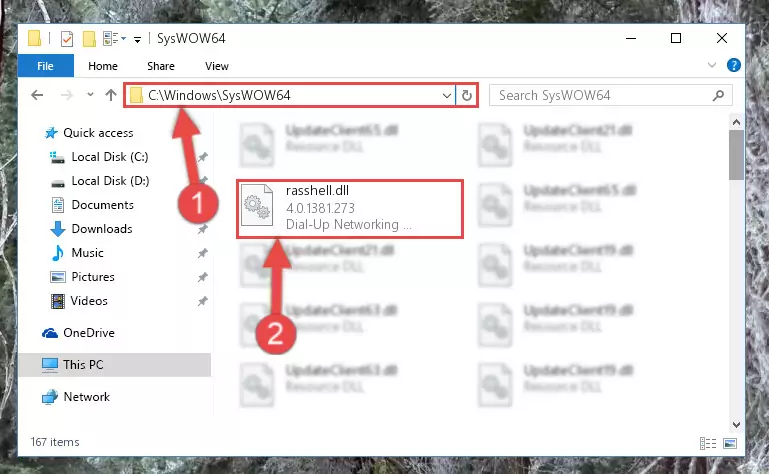The height and width of the screenshot is (474, 769).
Task: Minimize the SysWOW64 window
Action: click(x=631, y=38)
